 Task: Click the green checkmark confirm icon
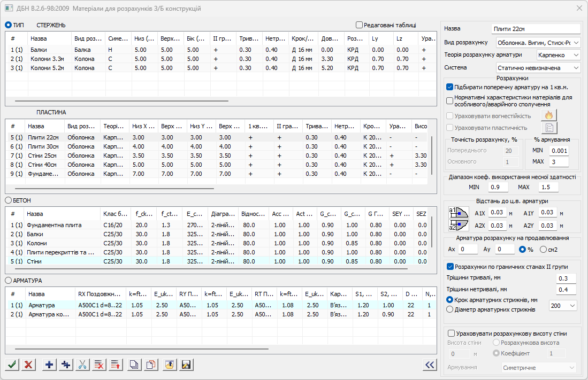tap(12, 365)
